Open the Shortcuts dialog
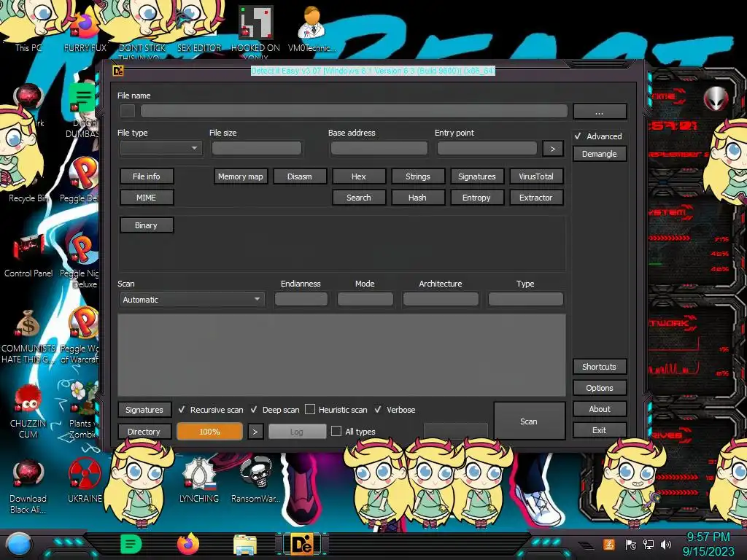747x560 pixels. [x=600, y=367]
